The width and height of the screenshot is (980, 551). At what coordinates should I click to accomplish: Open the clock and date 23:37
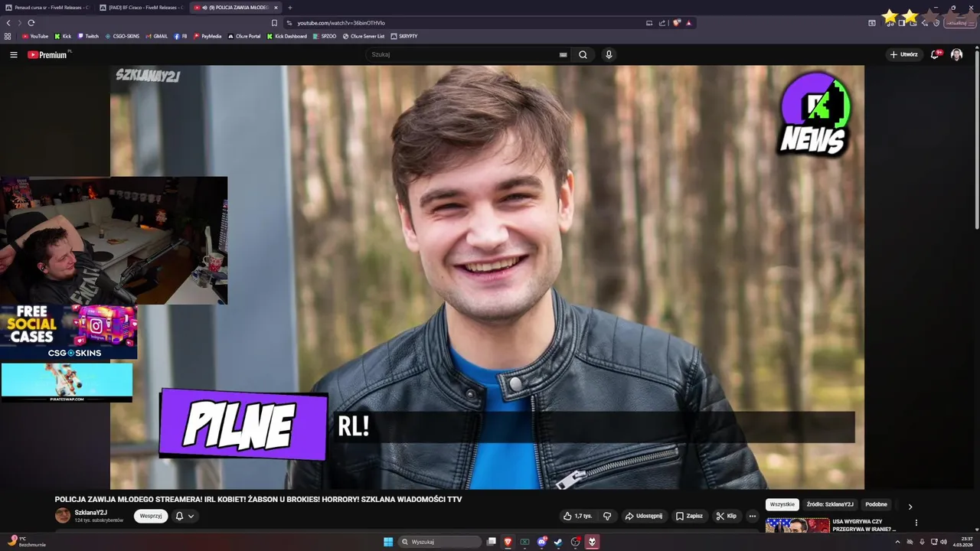(962, 542)
